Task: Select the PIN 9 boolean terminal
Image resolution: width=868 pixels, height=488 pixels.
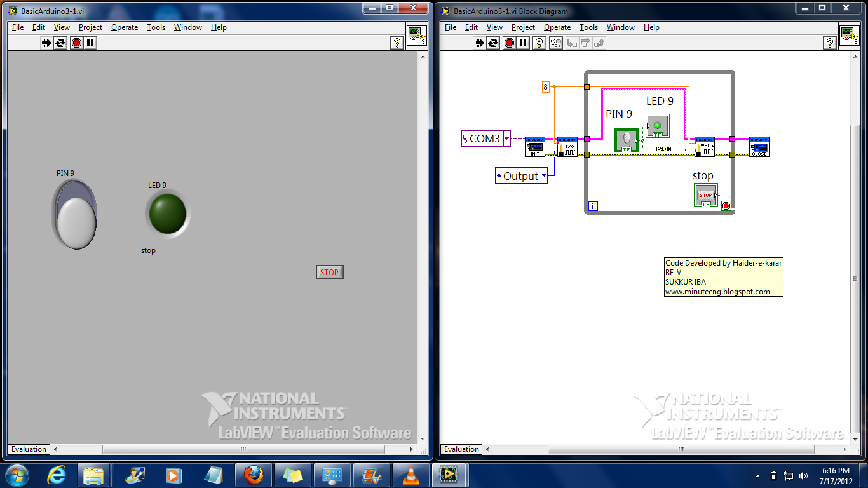Action: pyautogui.click(x=627, y=140)
